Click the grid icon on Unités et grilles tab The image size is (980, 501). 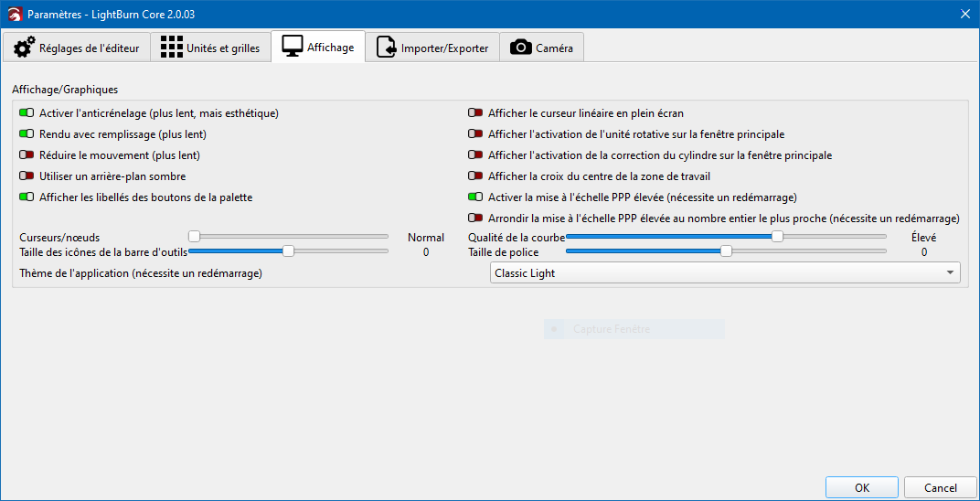tap(171, 48)
